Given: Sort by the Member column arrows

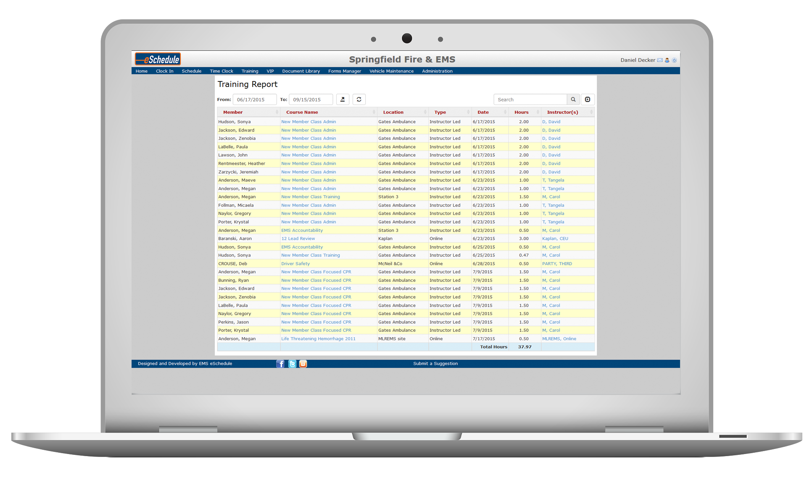Looking at the screenshot, I should pos(277,112).
